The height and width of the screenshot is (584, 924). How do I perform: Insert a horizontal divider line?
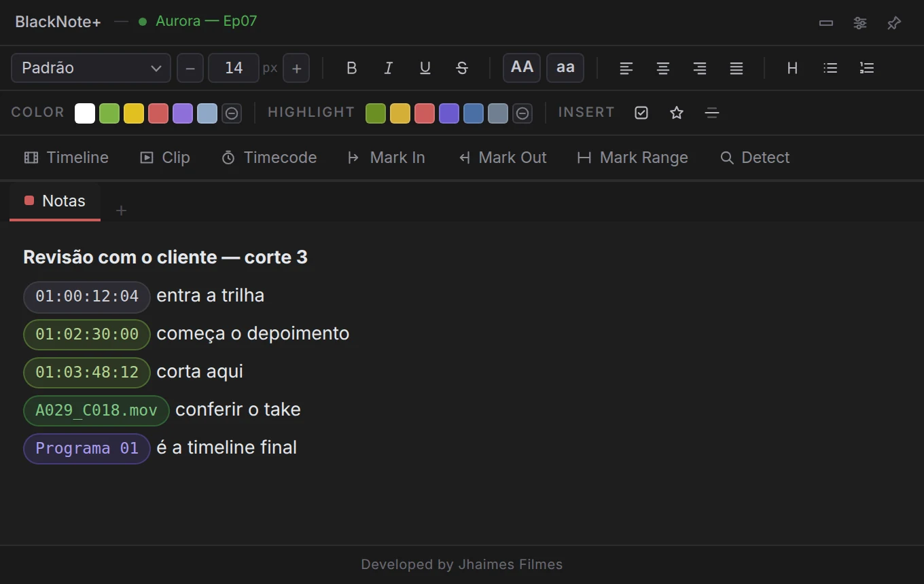pos(712,113)
